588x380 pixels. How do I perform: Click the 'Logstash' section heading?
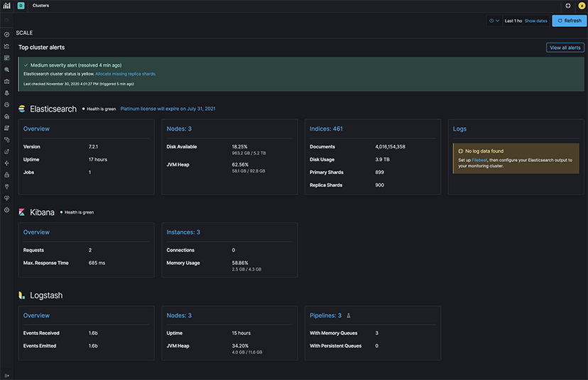click(x=46, y=295)
